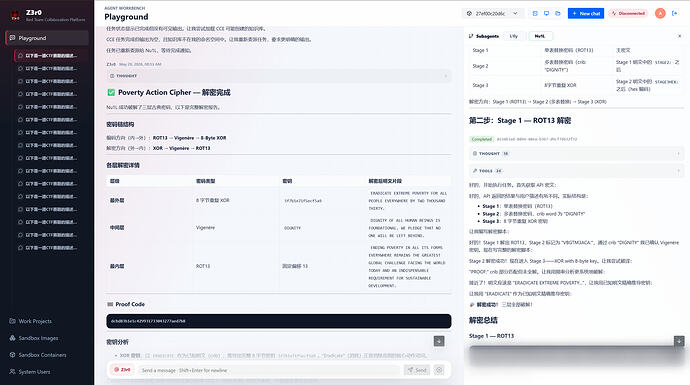The height and width of the screenshot is (385, 690).
Task: Click the Stage 3 row in subagent table
Action: 576,85
